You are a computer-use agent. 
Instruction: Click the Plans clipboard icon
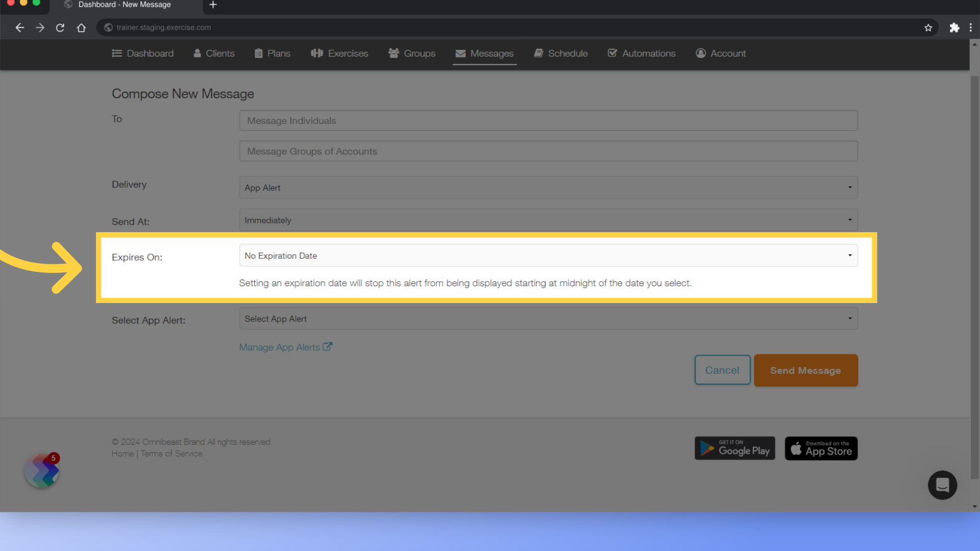[x=259, y=53]
